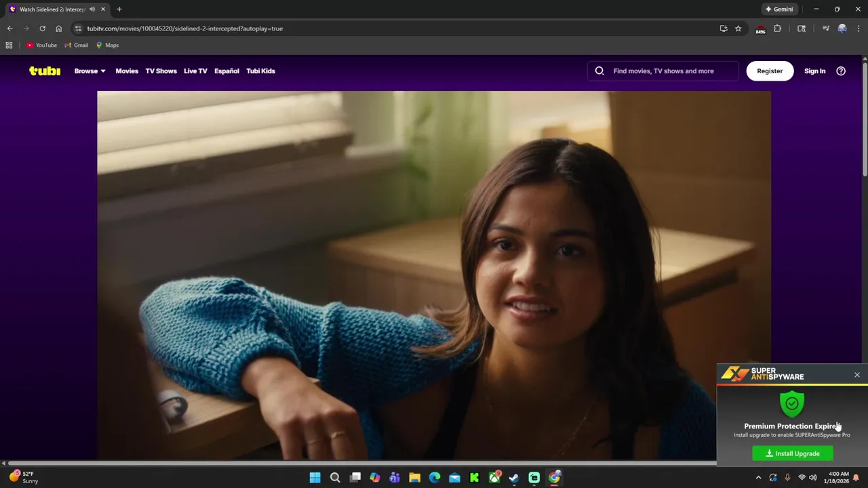Click Install Upgrade in SUPERAntiSpyware popup

tap(793, 453)
